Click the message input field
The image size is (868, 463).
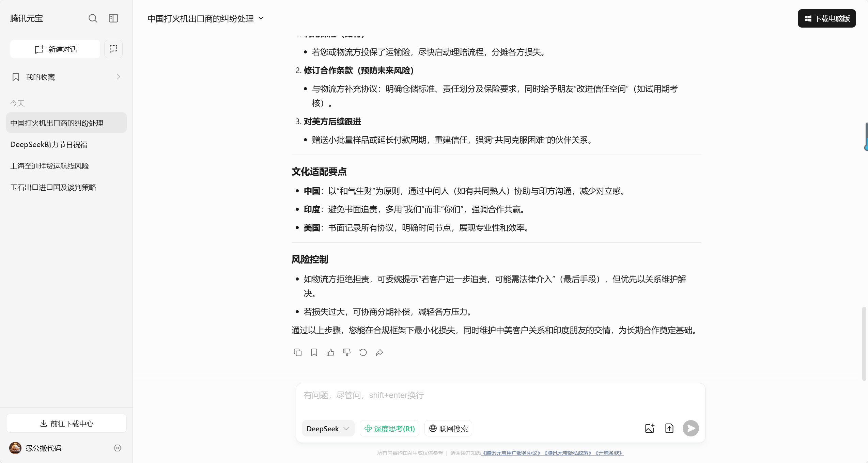(x=500, y=398)
